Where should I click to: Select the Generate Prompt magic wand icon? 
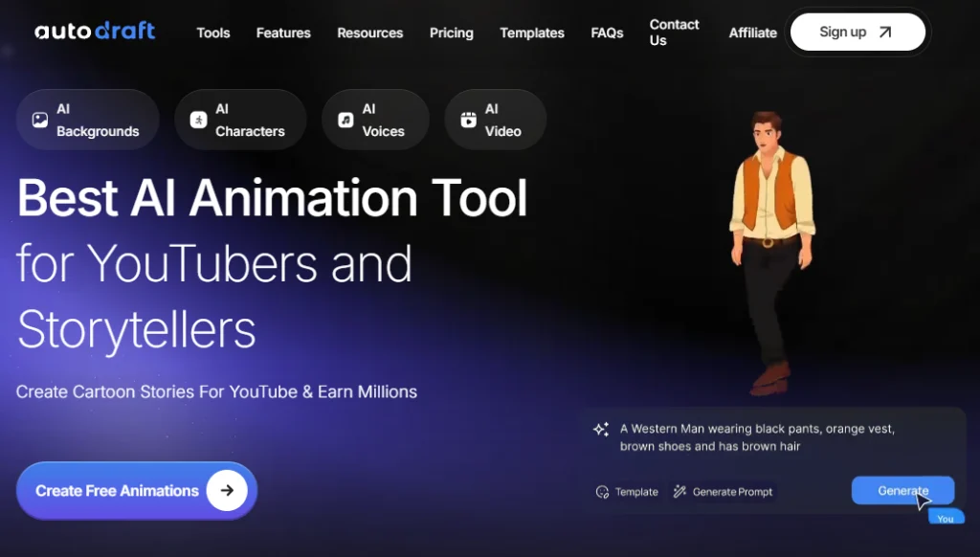click(x=679, y=491)
